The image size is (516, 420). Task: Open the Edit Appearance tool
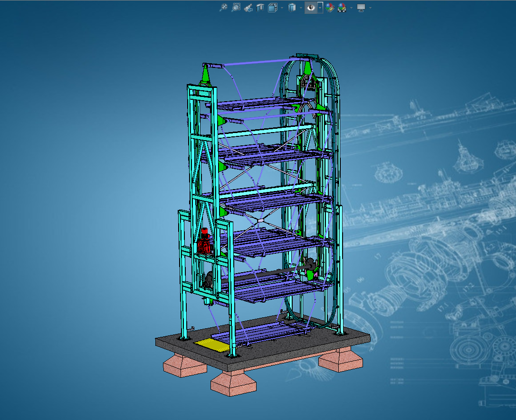(329, 8)
